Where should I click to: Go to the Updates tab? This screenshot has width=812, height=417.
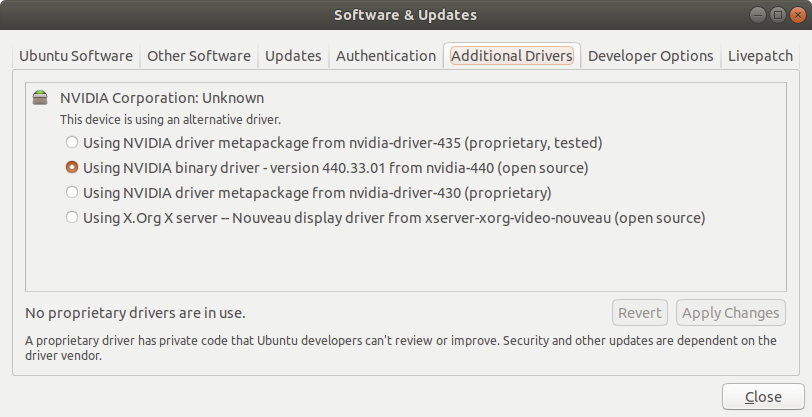pos(293,56)
